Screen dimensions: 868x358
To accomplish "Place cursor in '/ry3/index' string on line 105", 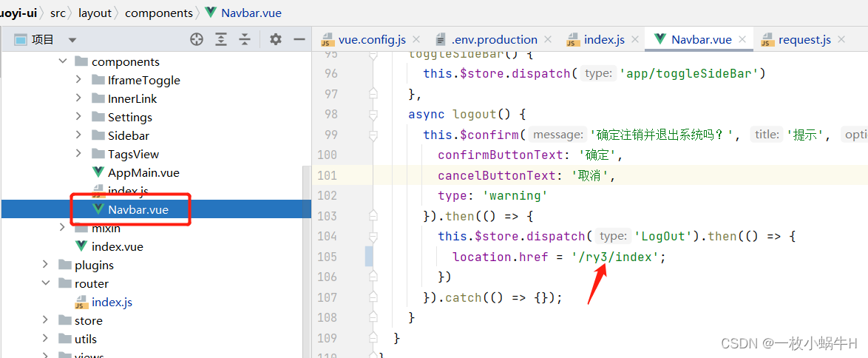I will [618, 257].
